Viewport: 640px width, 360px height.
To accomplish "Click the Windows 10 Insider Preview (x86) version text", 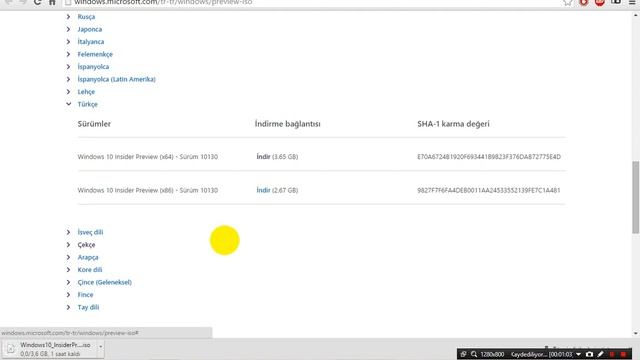I will point(148,190).
